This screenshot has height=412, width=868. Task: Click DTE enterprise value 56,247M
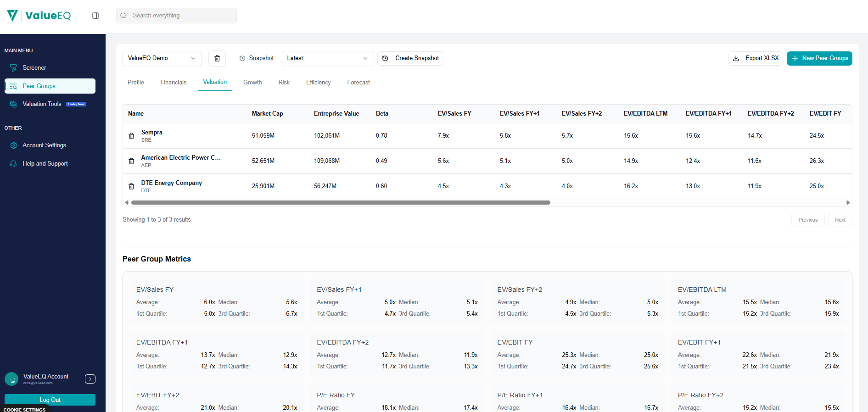[x=325, y=186]
